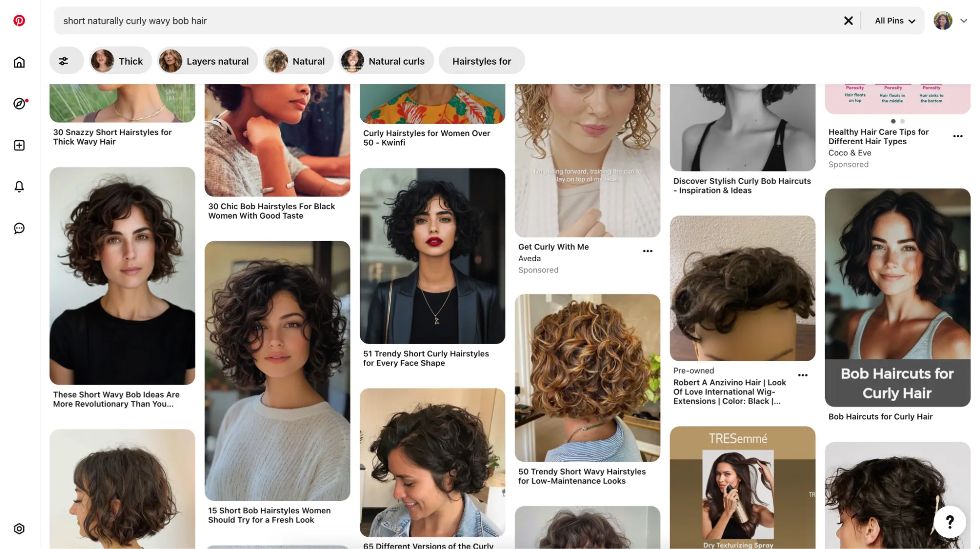Screen dimensions: 980x549
Task: Click the 50 Trendy Short Wavy Hairstyles thumbnail
Action: point(588,377)
